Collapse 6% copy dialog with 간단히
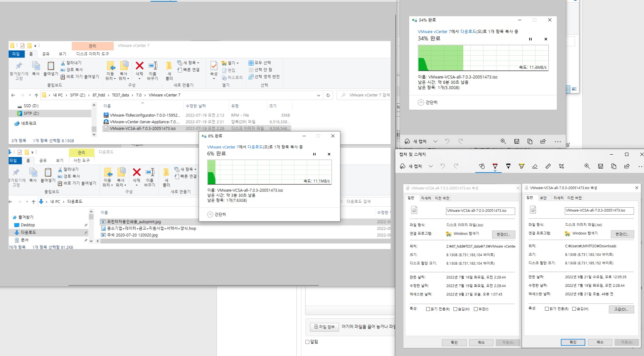This screenshot has height=356, width=644. (217, 215)
